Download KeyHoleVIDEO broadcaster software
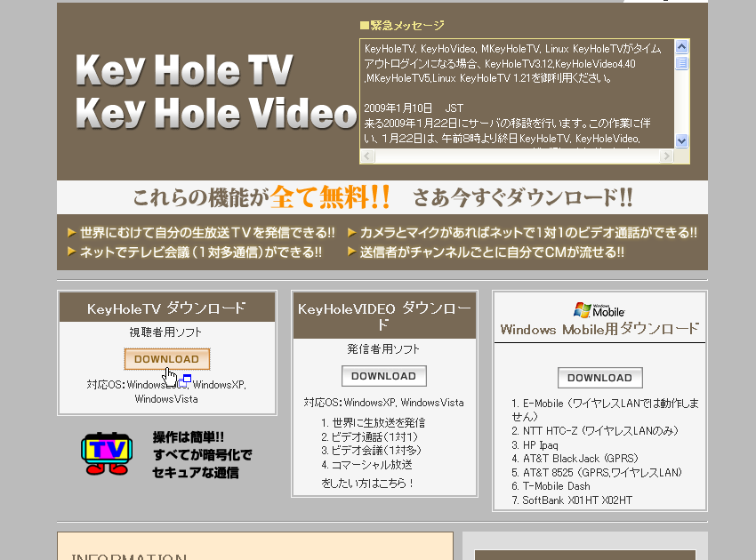 384,376
